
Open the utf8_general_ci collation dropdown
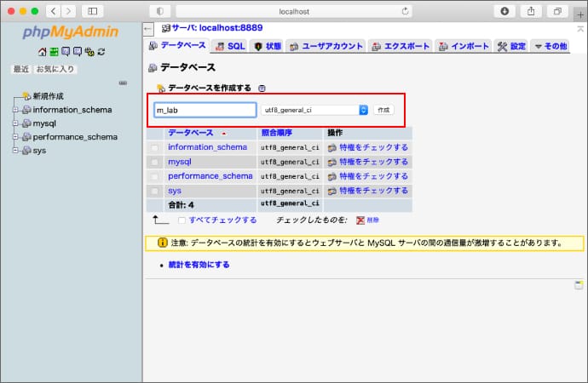point(315,110)
